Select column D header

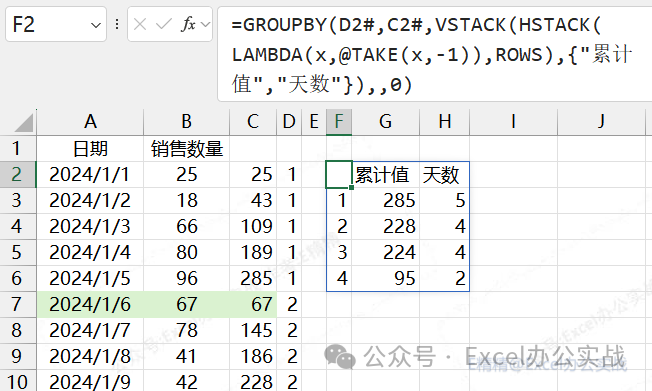coord(289,122)
